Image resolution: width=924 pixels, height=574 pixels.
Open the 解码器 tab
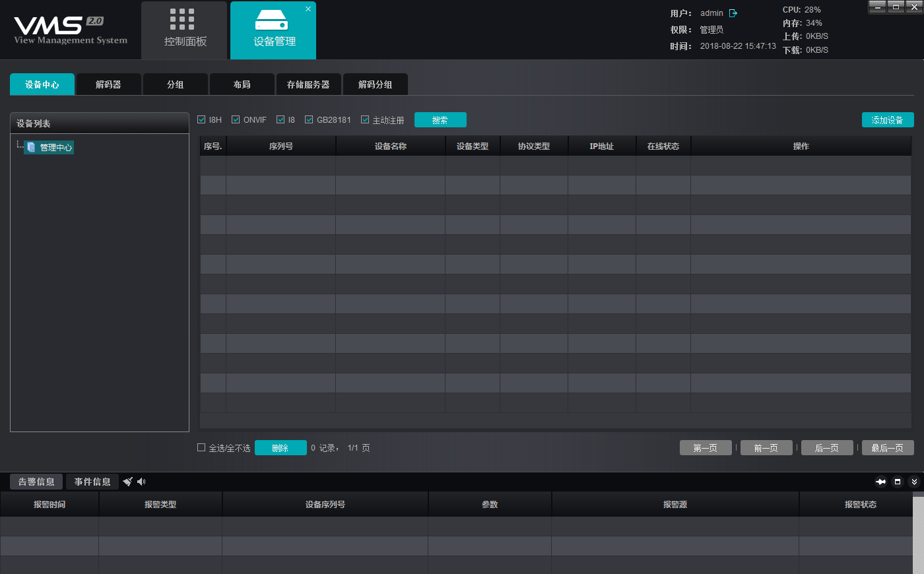[x=108, y=84]
